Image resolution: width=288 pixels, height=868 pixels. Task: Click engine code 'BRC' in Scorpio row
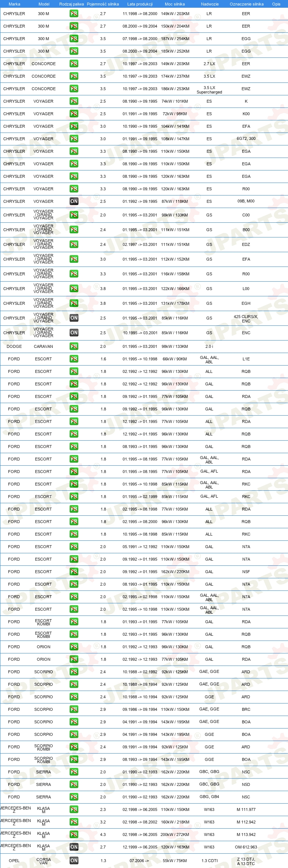pyautogui.click(x=246, y=709)
